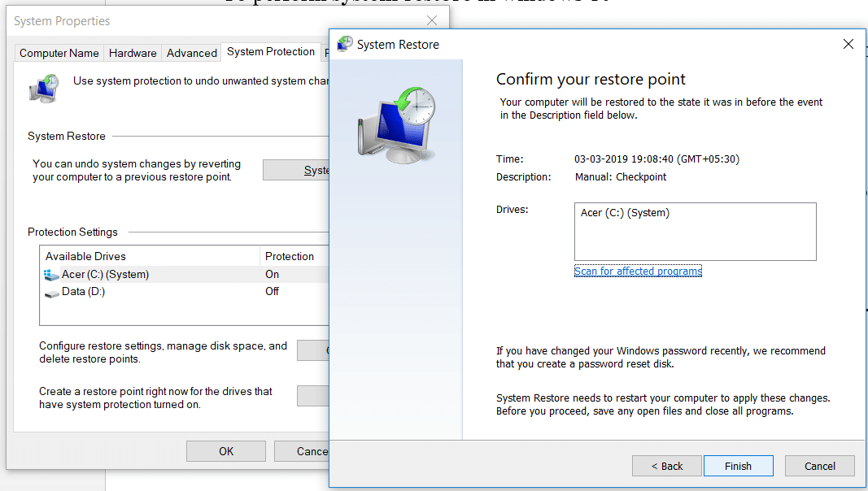Open the Hardware tab
This screenshot has height=491, width=868.
[133, 53]
